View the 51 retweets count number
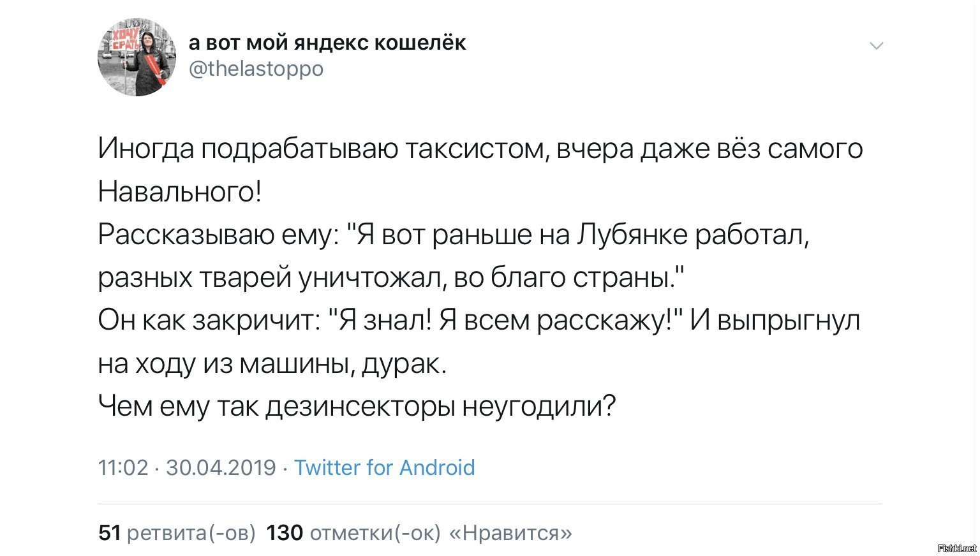This screenshot has width=980, height=556. coord(110,532)
